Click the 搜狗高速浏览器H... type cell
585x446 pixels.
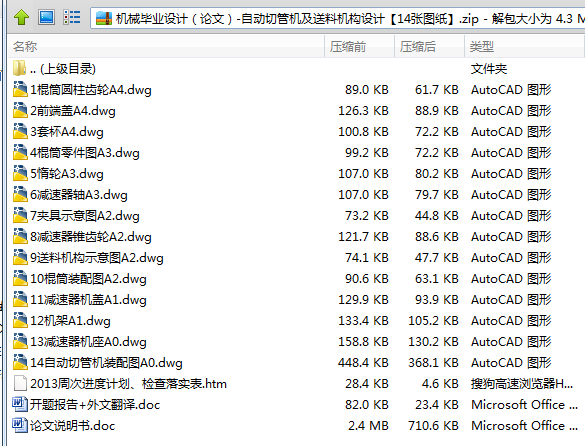click(x=522, y=384)
